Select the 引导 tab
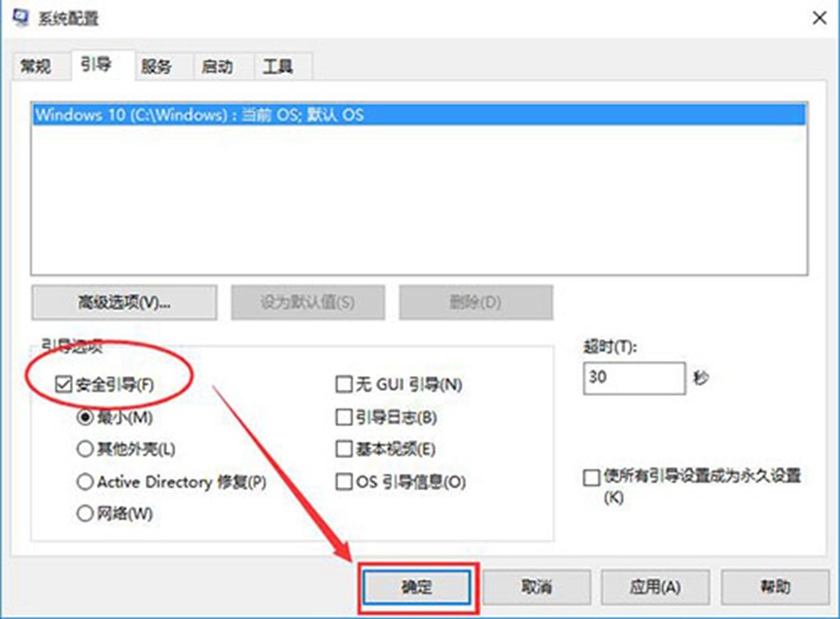This screenshot has height=619, width=840. [x=96, y=65]
